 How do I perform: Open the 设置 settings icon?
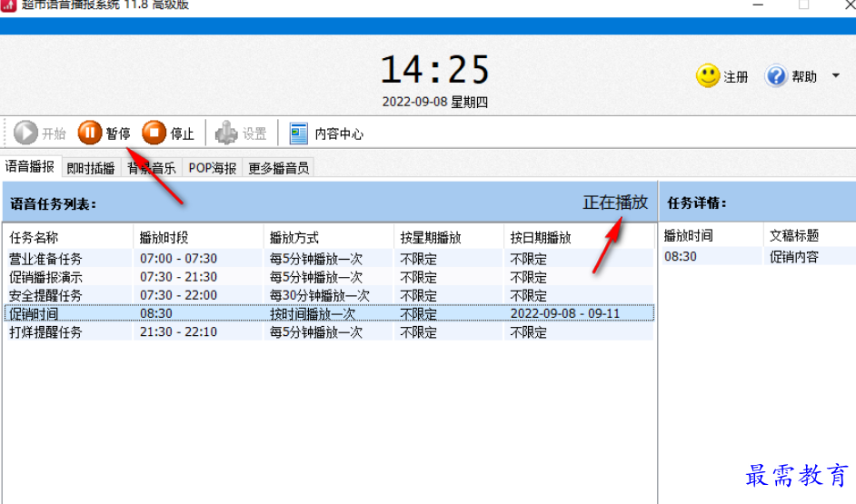coord(226,133)
